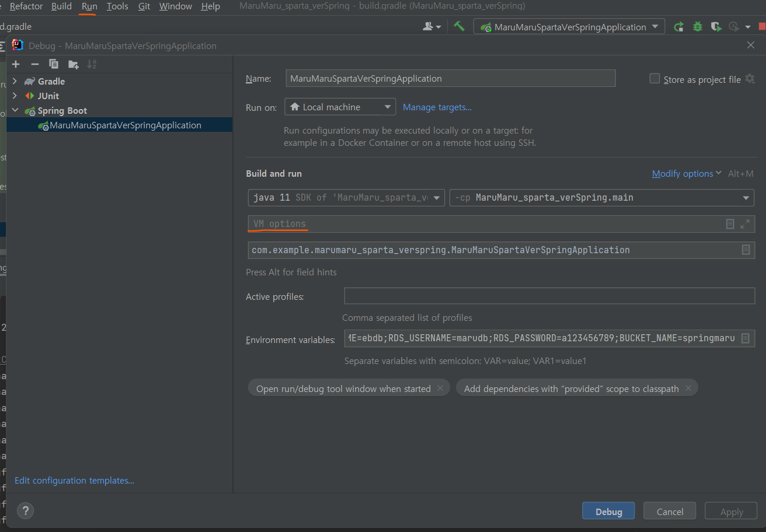766x532 pixels.
Task: Open the java 11 SDK dropdown
Action: (x=346, y=198)
